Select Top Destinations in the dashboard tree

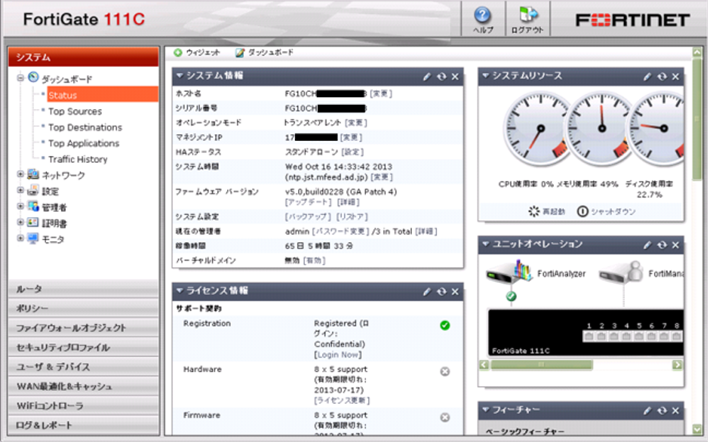(85, 127)
